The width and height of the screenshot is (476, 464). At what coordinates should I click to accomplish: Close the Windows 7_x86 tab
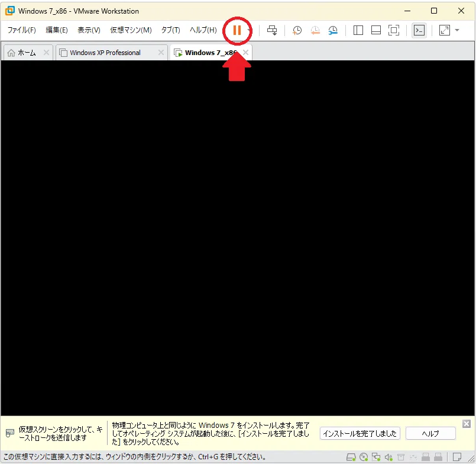click(245, 52)
